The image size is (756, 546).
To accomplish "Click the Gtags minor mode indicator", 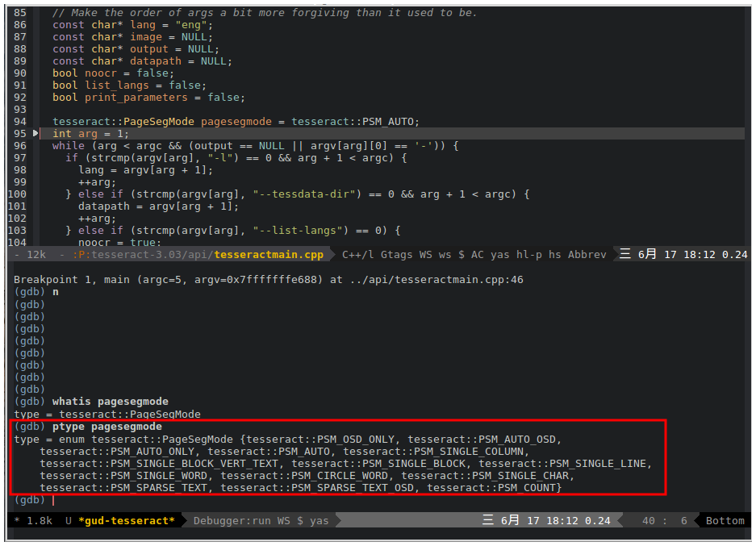I will [x=396, y=254].
